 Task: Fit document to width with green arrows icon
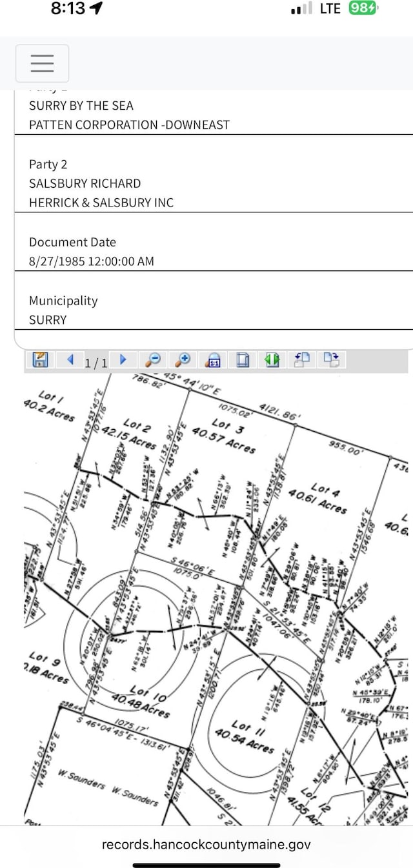(x=272, y=360)
